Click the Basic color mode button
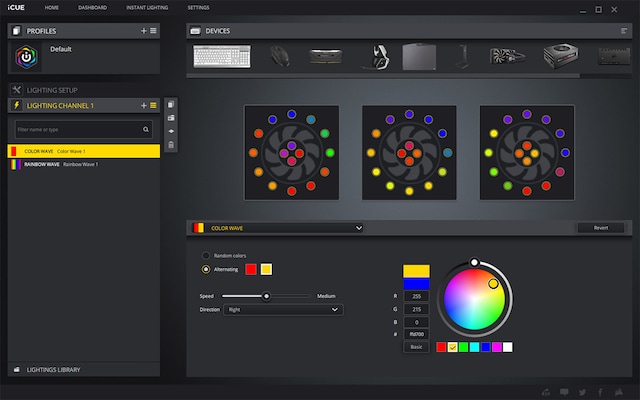640x400 pixels. click(416, 346)
